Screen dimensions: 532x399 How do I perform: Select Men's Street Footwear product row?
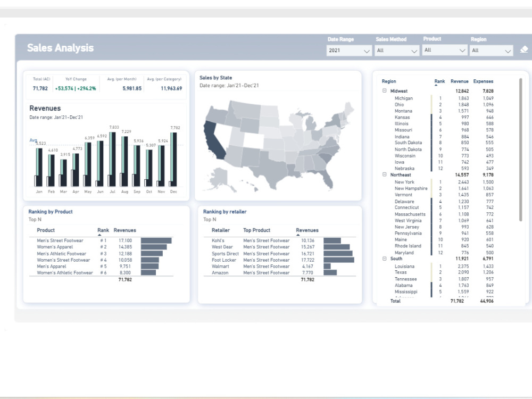101,240
